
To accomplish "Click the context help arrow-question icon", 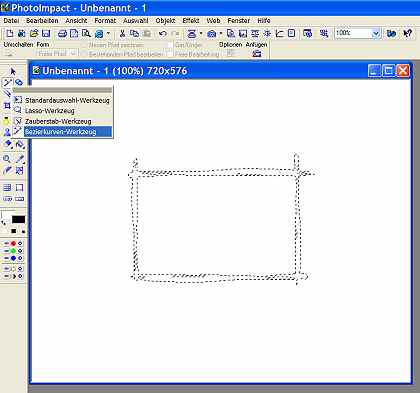I will coord(408,33).
